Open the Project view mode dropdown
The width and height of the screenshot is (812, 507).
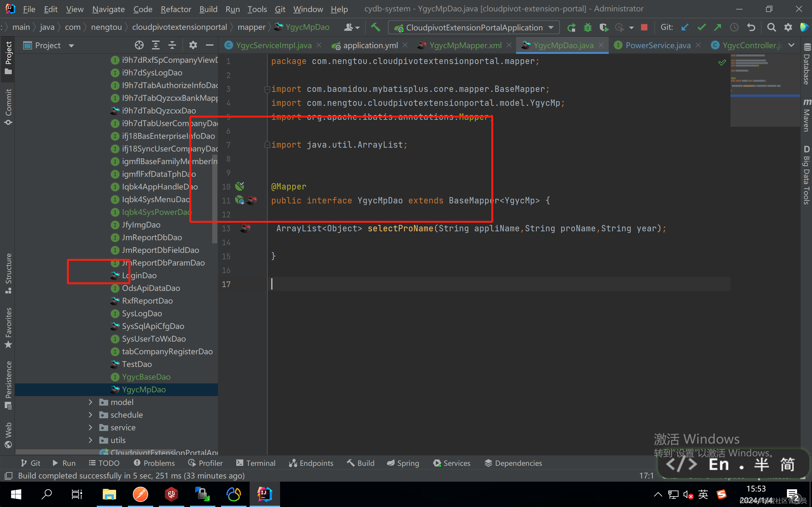point(71,45)
